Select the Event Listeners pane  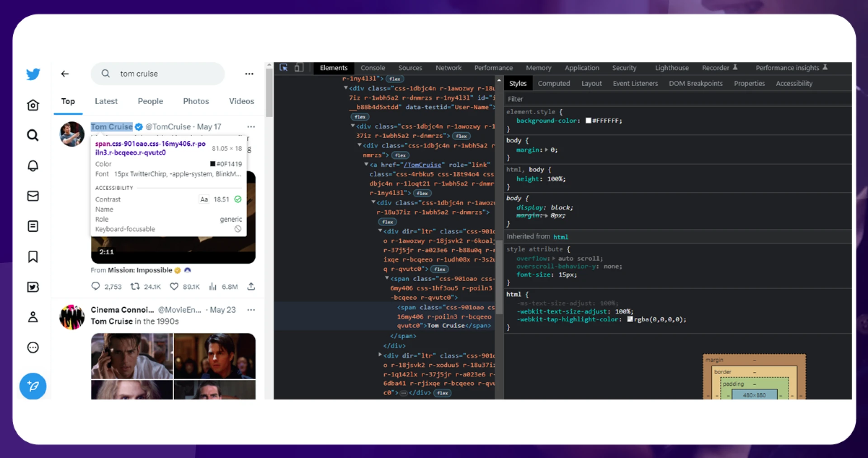[635, 83]
